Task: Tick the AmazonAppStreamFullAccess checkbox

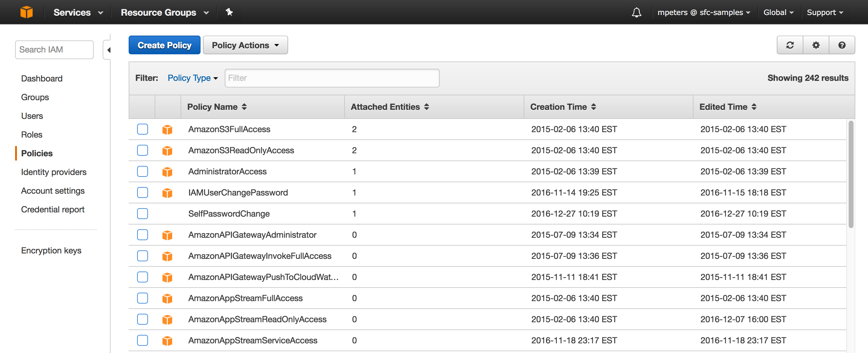Action: pos(142,298)
